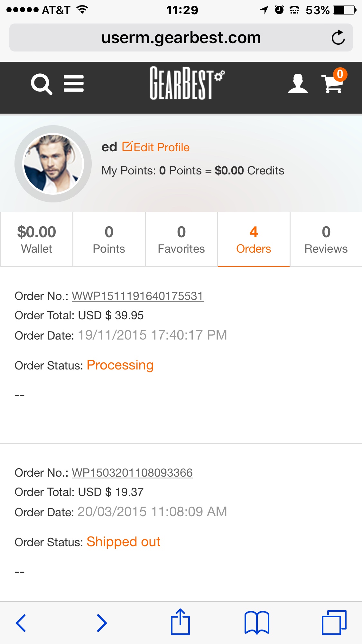The width and height of the screenshot is (362, 644).
Task: Switch to the Points tab
Action: (x=109, y=239)
